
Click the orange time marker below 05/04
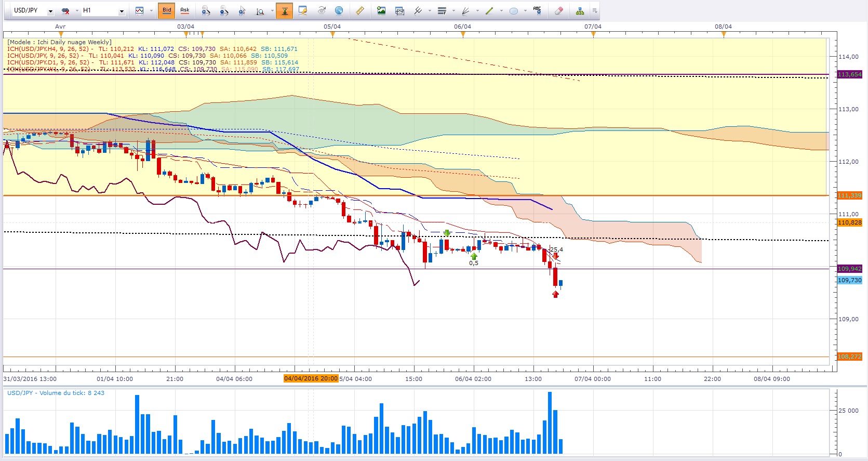coord(332,34)
